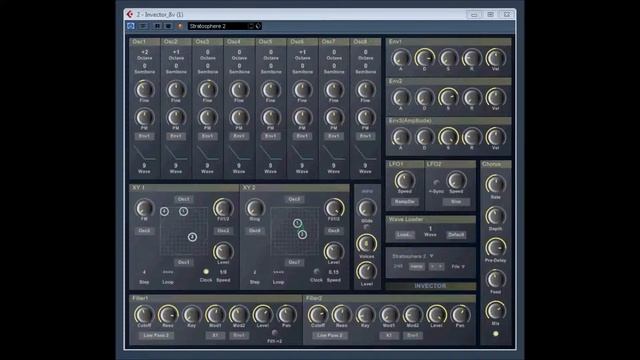Click the Osc1 wave shape display

144,153
